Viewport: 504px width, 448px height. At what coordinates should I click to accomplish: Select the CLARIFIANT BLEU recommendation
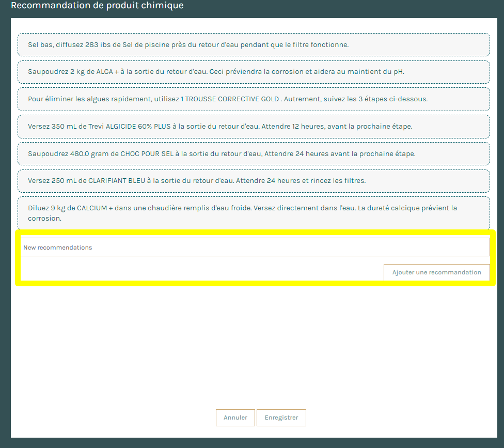(x=254, y=181)
